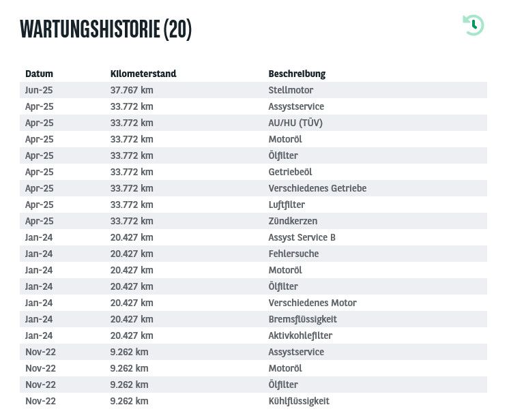
Task: Open the Kühlflüssigkeit entry
Action: (299, 401)
